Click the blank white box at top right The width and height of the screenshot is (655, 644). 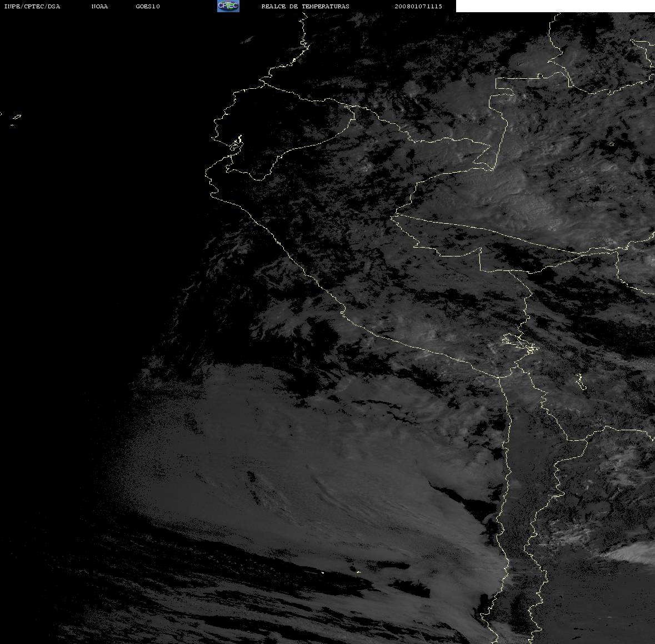(x=555, y=6)
